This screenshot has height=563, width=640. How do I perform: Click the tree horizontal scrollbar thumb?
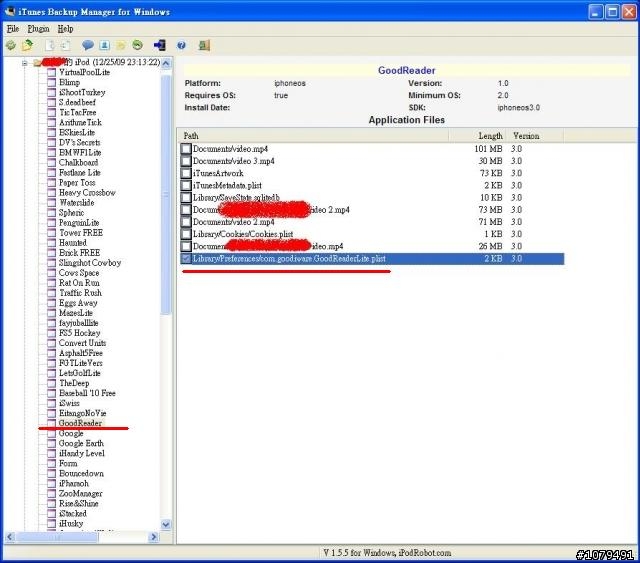pyautogui.click(x=57, y=537)
